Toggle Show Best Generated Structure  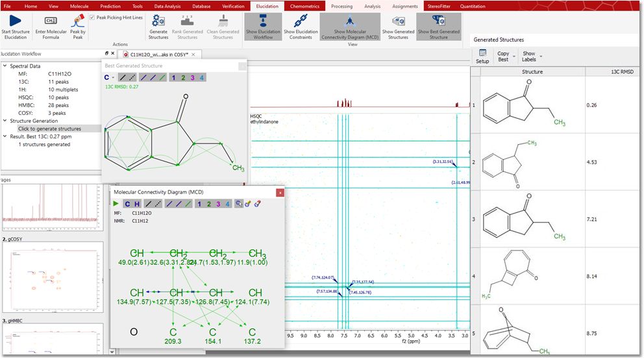(439, 27)
